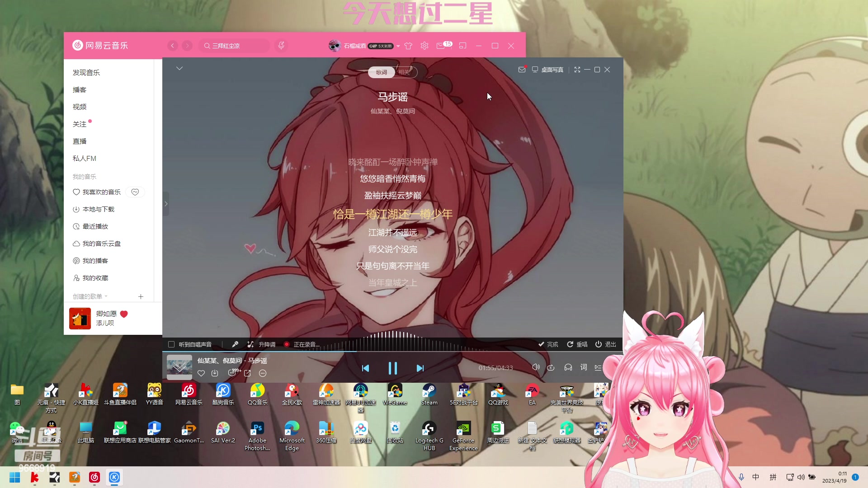Collapse lyrics view with down chevron

[x=179, y=68]
